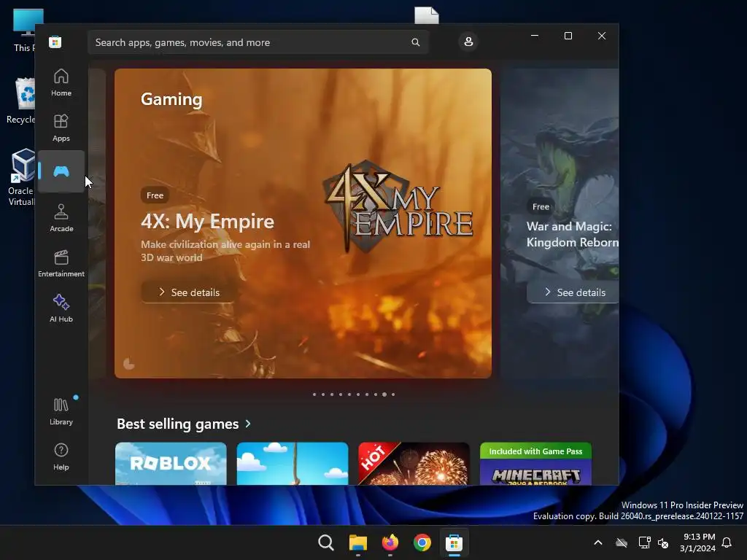
Task: Click the carousel progress indicator on banner
Action: (x=128, y=365)
